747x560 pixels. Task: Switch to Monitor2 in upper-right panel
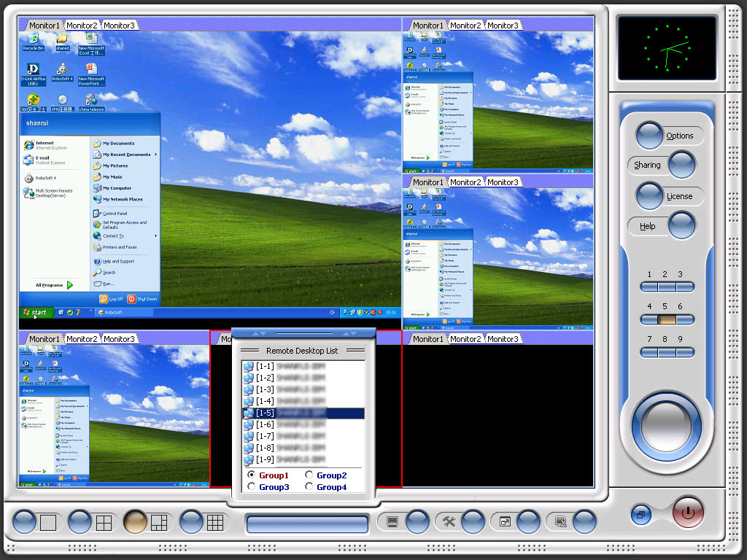coord(465,26)
